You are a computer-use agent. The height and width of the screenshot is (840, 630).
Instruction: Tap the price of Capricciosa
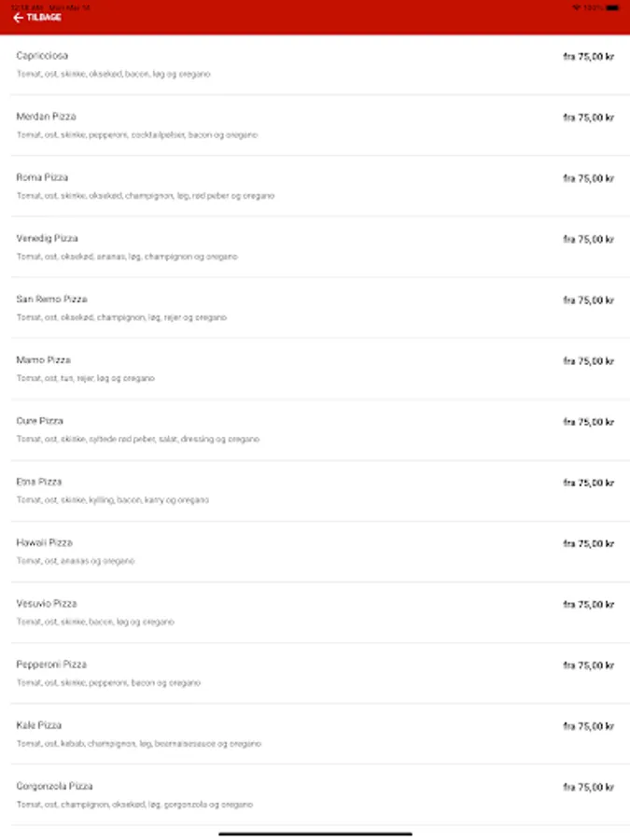588,57
